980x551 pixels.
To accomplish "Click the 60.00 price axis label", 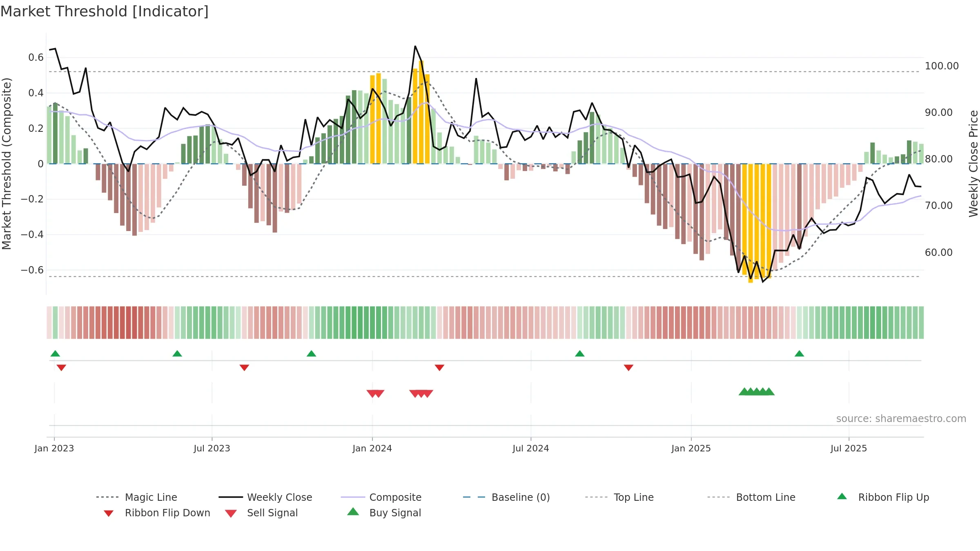I will click(939, 253).
